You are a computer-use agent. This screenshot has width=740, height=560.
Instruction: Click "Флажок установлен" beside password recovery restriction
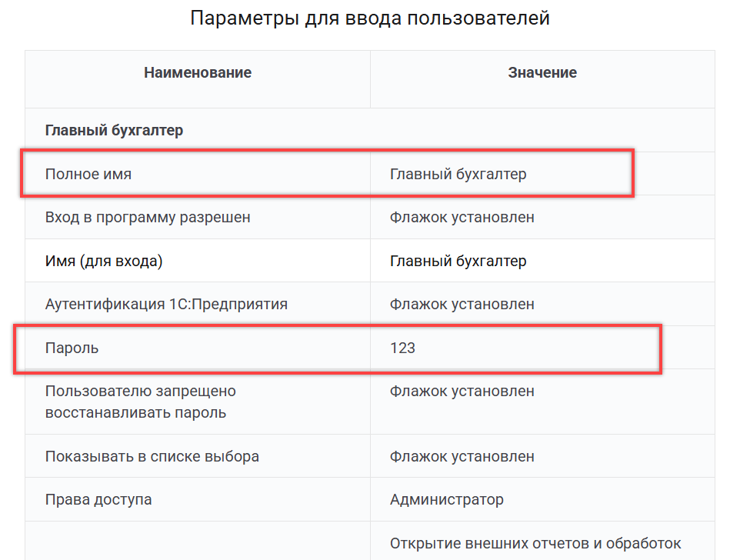click(x=462, y=392)
